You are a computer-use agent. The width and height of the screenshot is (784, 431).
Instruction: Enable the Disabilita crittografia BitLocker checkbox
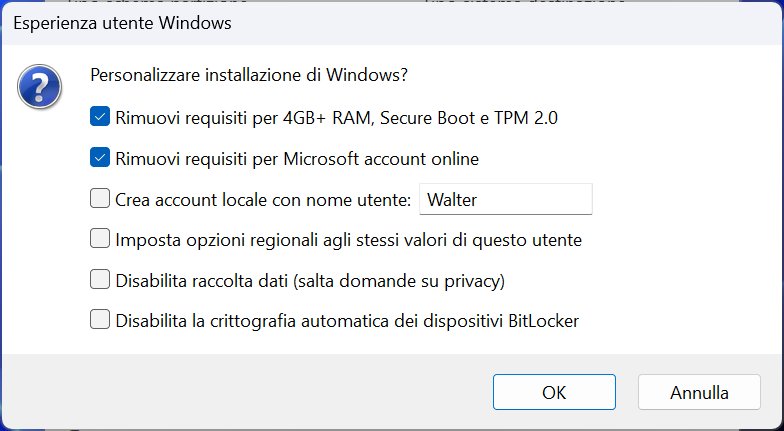click(x=100, y=320)
